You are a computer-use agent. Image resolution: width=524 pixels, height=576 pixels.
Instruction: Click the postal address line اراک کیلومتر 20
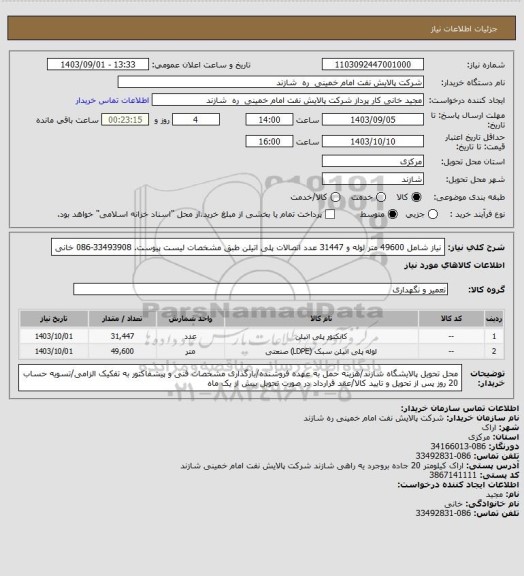point(322,465)
